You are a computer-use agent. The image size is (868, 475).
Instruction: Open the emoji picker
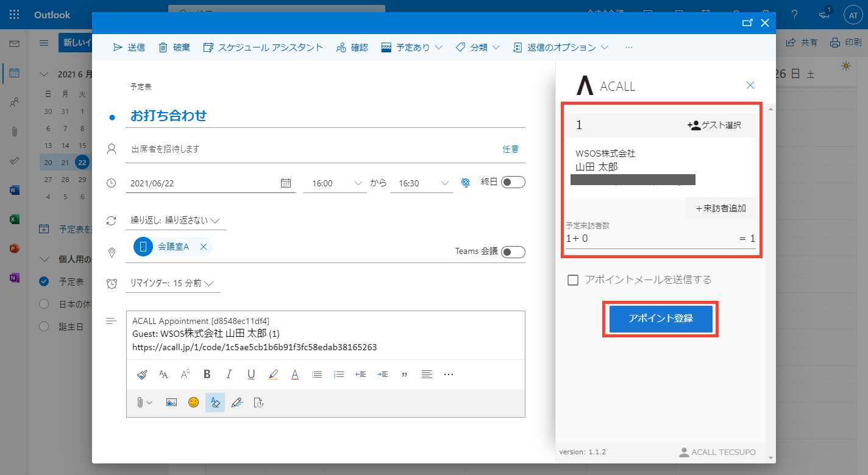tap(193, 403)
